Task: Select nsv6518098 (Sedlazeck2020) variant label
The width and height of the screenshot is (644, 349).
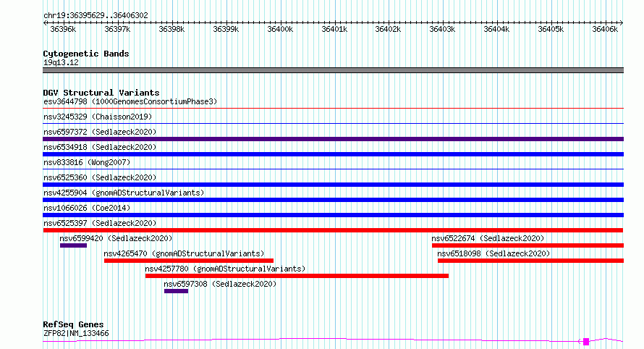Action: [x=493, y=253]
